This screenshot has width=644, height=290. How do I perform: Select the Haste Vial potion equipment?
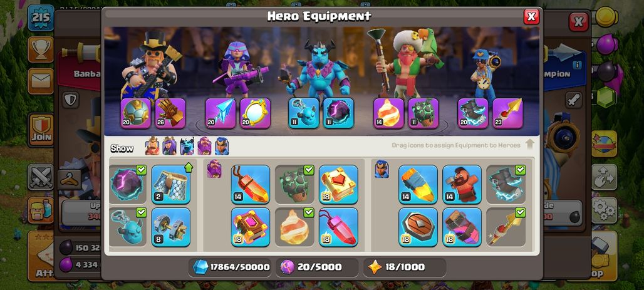point(462,227)
